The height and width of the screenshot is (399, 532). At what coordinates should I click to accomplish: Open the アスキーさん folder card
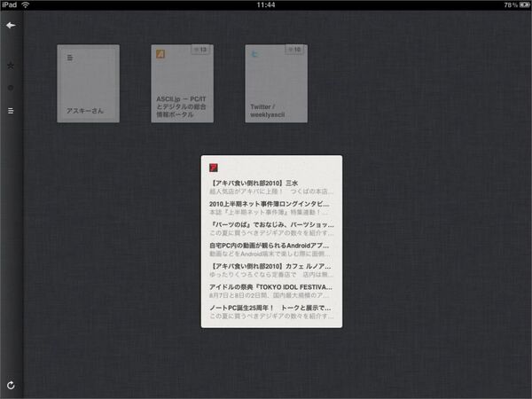coord(88,83)
